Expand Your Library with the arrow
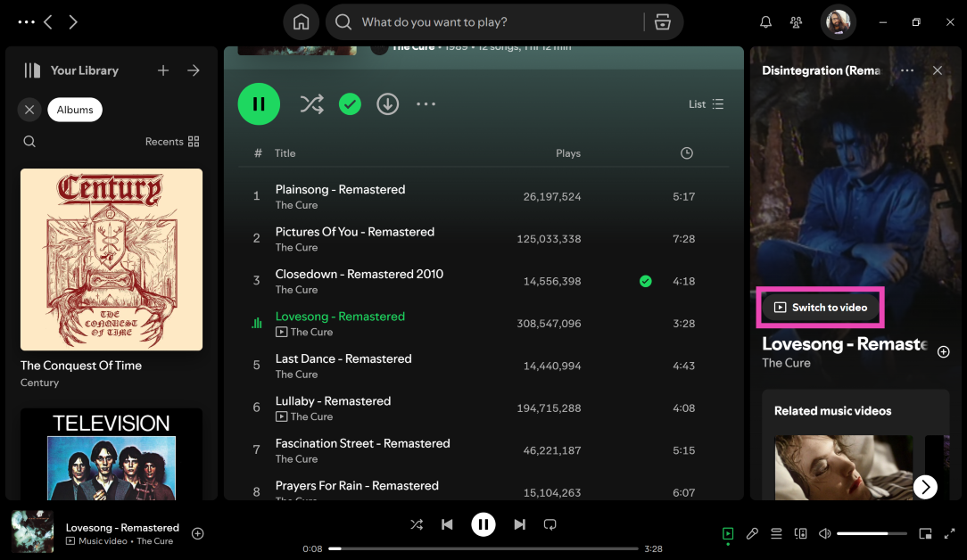The width and height of the screenshot is (967, 560). coord(194,70)
